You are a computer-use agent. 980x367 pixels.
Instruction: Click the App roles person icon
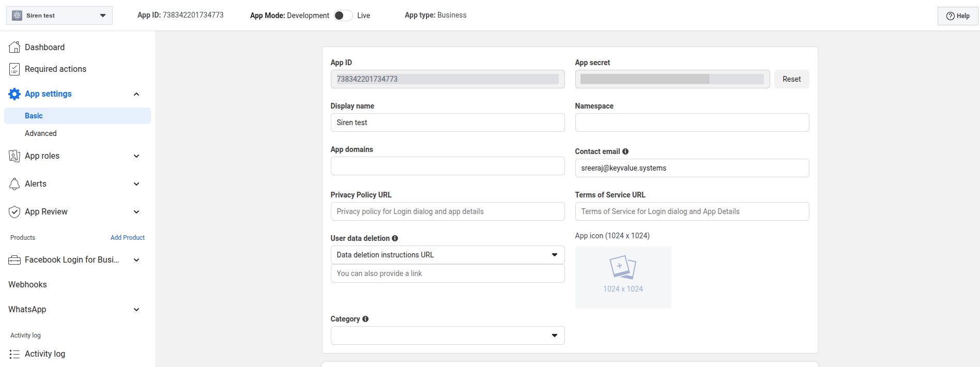(14, 156)
